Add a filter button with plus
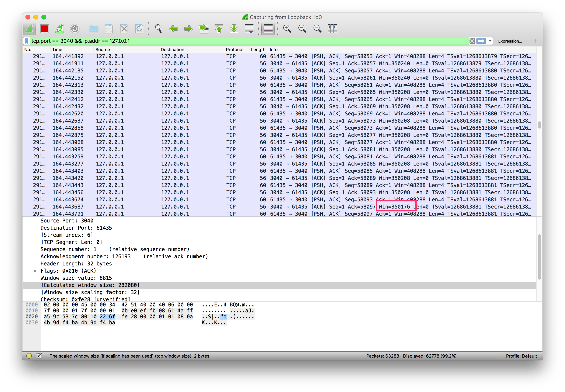565x392 pixels. pyautogui.click(x=536, y=41)
